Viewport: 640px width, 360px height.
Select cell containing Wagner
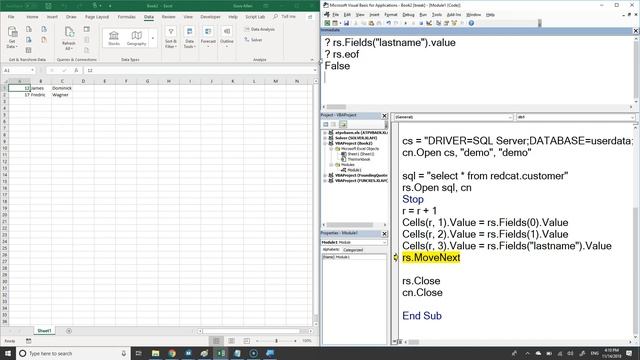click(x=62, y=95)
